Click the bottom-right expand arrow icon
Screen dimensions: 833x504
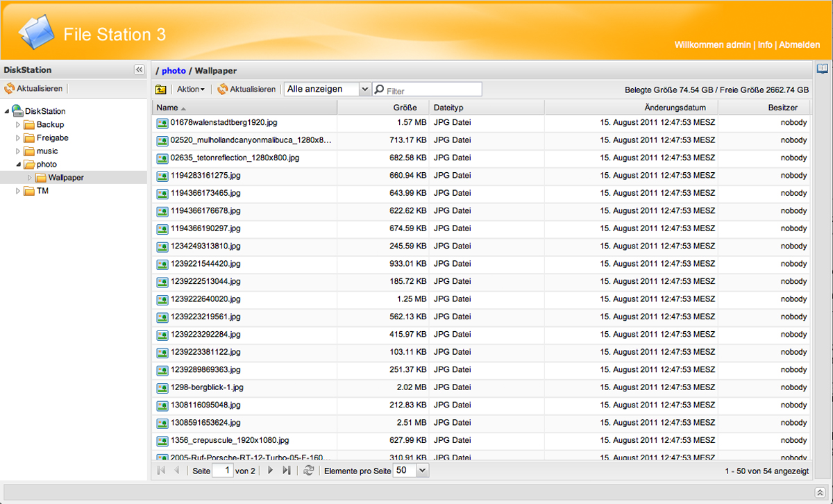[x=819, y=491]
